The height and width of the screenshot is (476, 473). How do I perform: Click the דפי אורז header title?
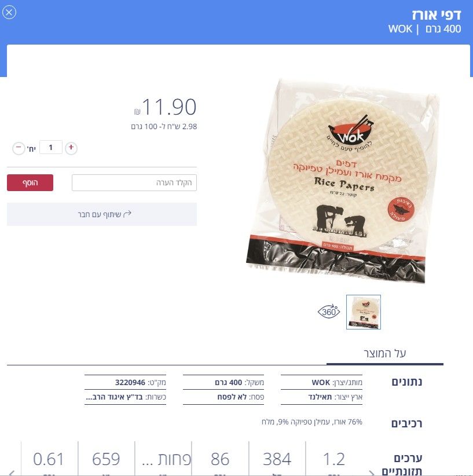[x=437, y=15]
